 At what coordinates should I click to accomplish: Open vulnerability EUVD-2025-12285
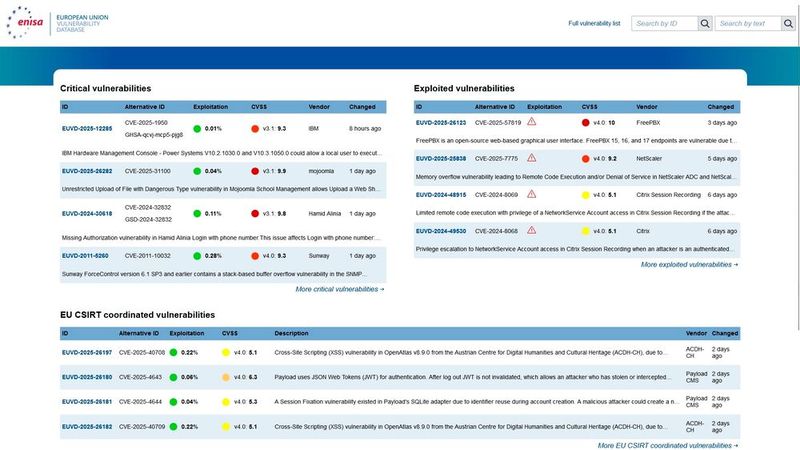click(87, 129)
